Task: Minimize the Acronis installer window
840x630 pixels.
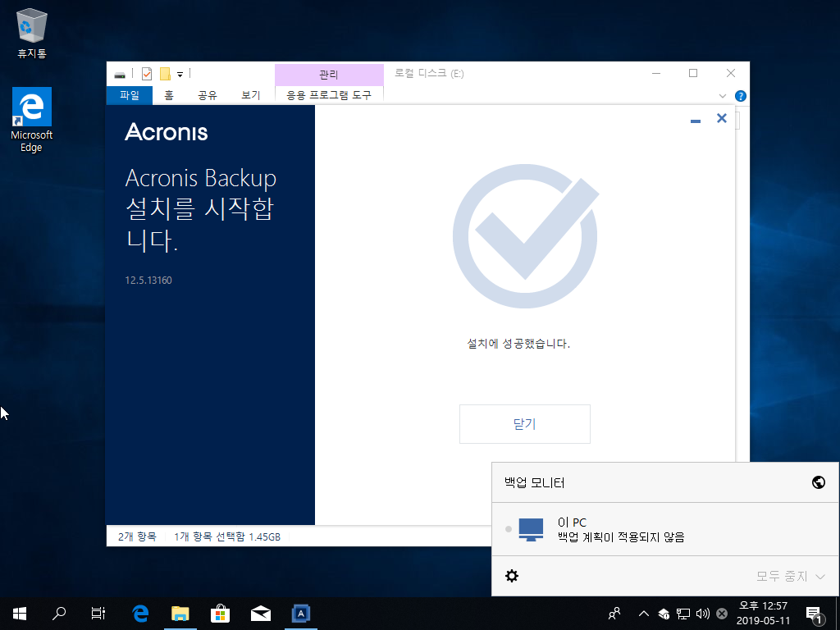Action: click(696, 121)
